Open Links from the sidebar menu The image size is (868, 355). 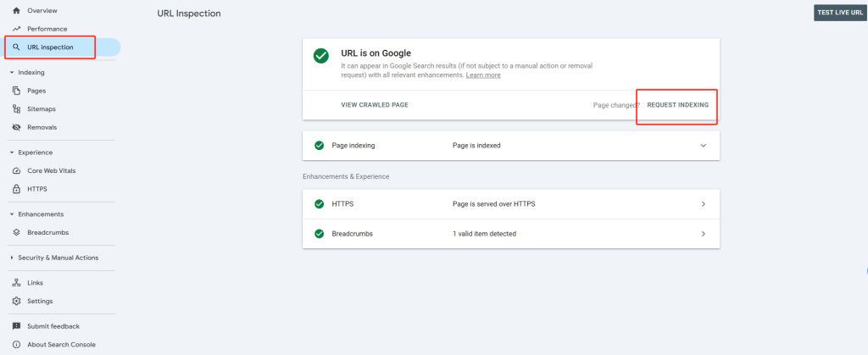tap(35, 283)
